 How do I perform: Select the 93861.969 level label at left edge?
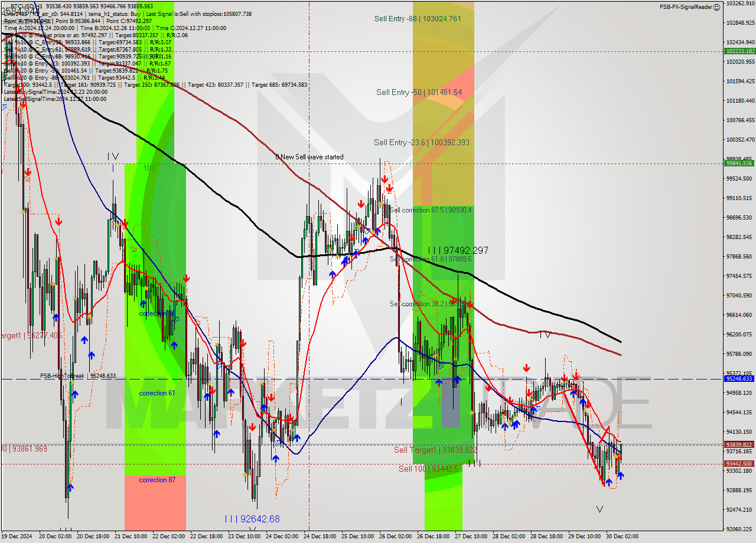click(x=24, y=449)
